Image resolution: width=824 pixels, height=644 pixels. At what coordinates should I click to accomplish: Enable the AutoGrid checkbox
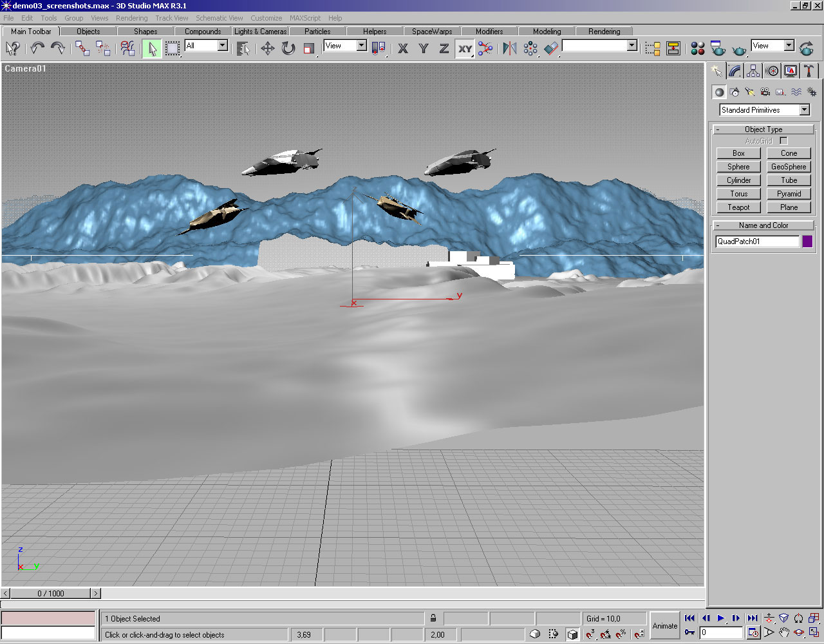783,140
